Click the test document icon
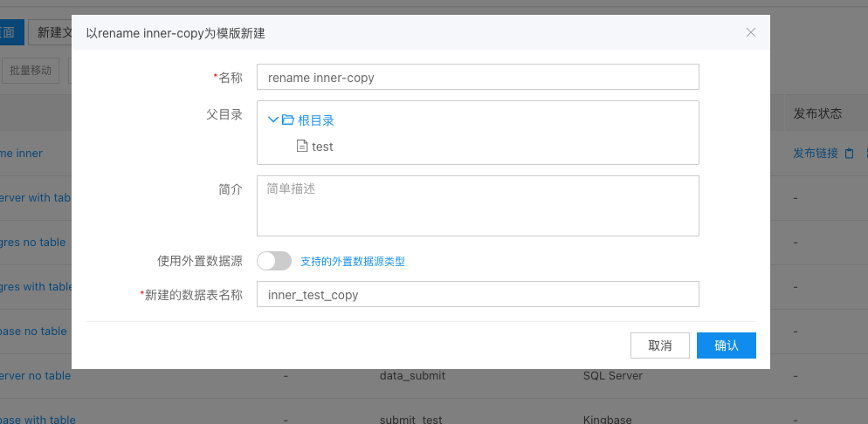Image resolution: width=868 pixels, height=424 pixels. tap(302, 146)
